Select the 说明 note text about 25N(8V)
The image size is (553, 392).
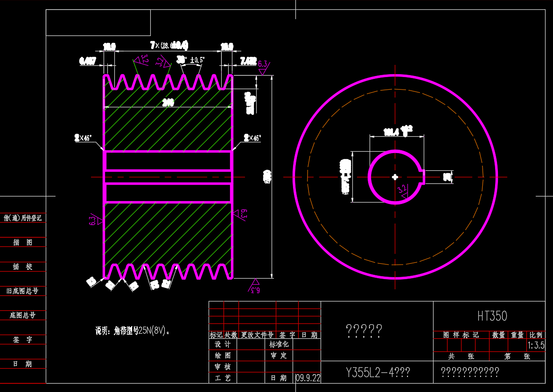coord(132,331)
